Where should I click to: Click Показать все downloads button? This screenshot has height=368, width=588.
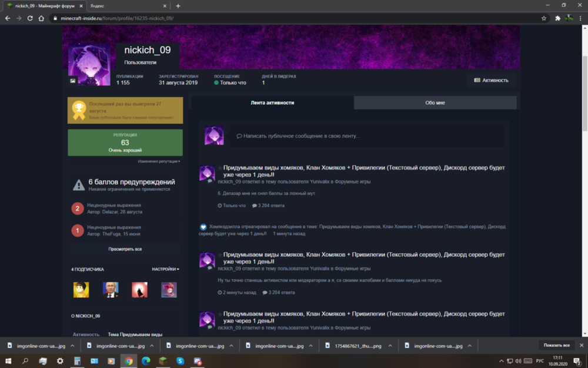pyautogui.click(x=556, y=345)
